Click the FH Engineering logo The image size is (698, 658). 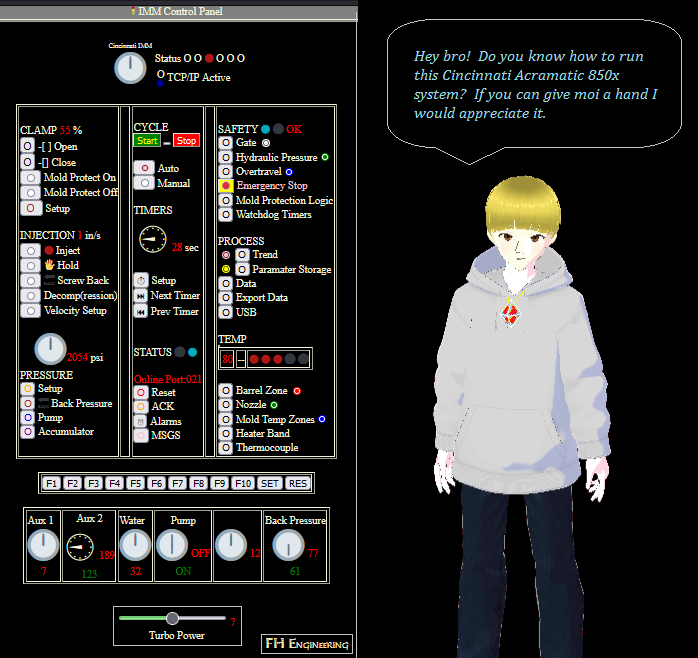(x=307, y=644)
